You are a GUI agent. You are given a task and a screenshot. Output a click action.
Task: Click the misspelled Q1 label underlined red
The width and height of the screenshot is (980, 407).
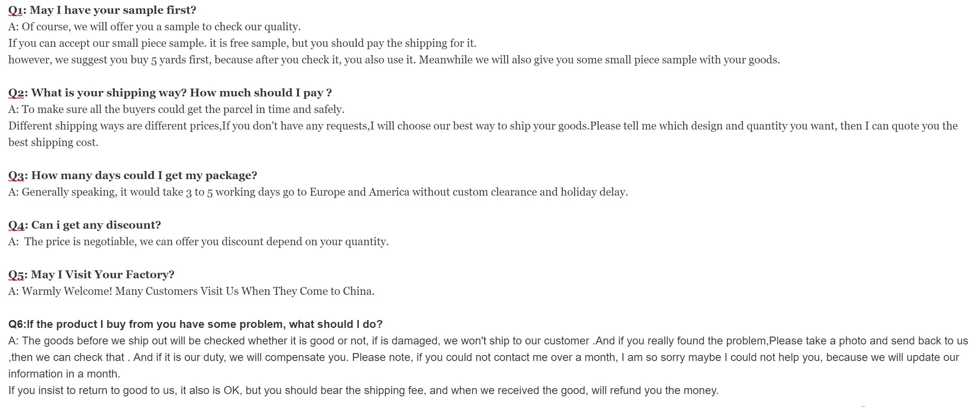pos(15,11)
